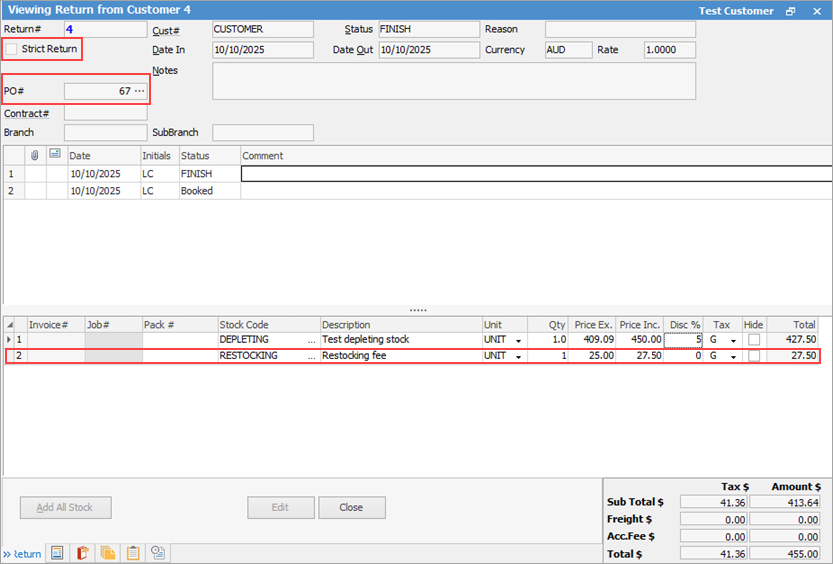833x564 pixels.
Task: Open Tax dropdown for the RESTOCKING row
Action: tap(733, 357)
